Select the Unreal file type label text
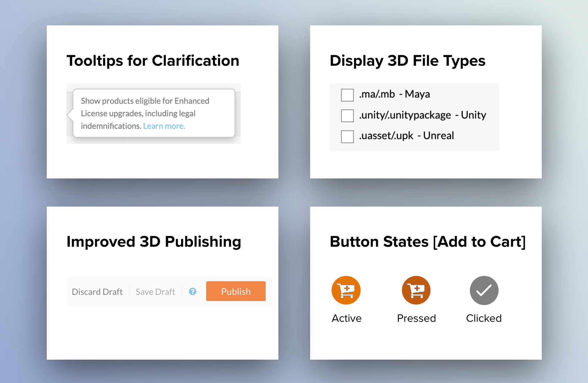The width and height of the screenshot is (588, 383). 406,136
